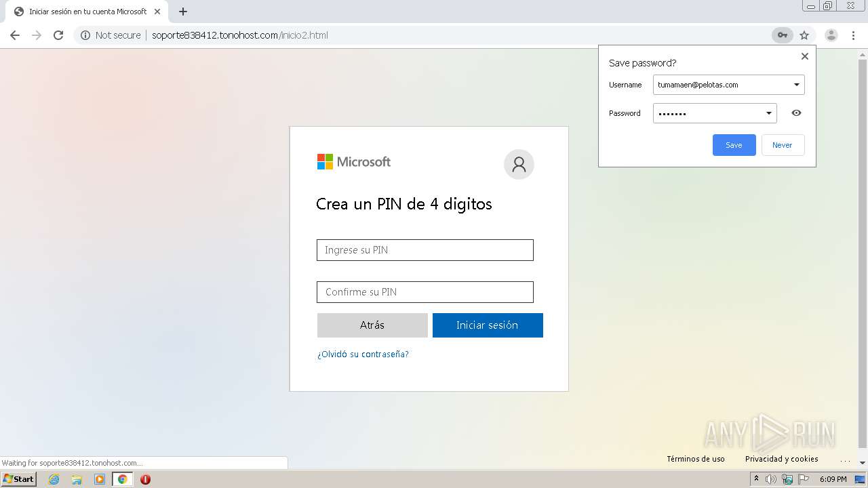Viewport: 868px width, 488px height.
Task: Click the Iniciar sesión button
Action: (488, 325)
